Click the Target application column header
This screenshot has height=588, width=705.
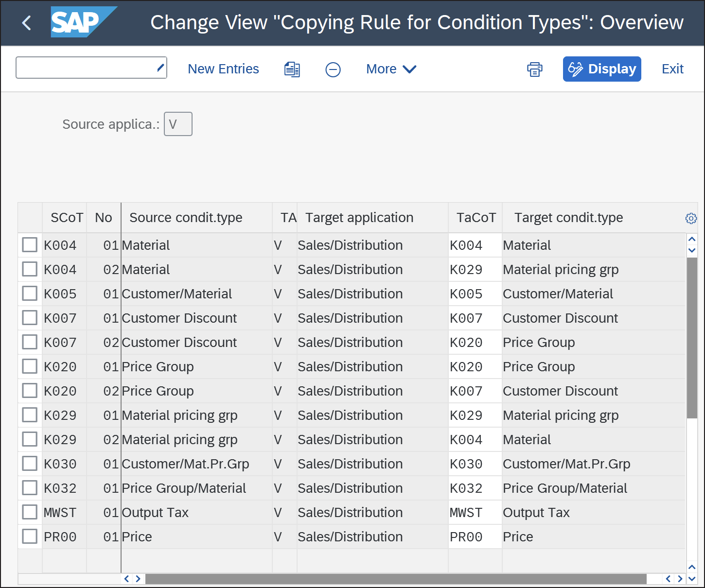click(x=373, y=218)
